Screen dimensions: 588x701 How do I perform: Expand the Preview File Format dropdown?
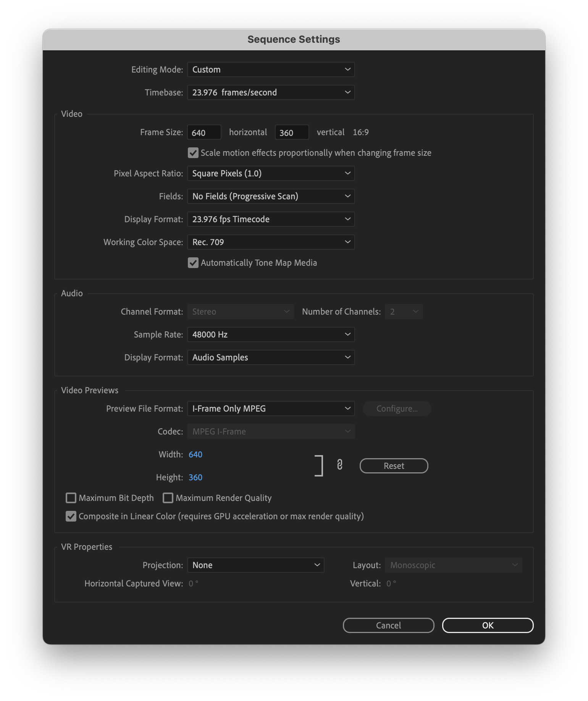point(271,409)
